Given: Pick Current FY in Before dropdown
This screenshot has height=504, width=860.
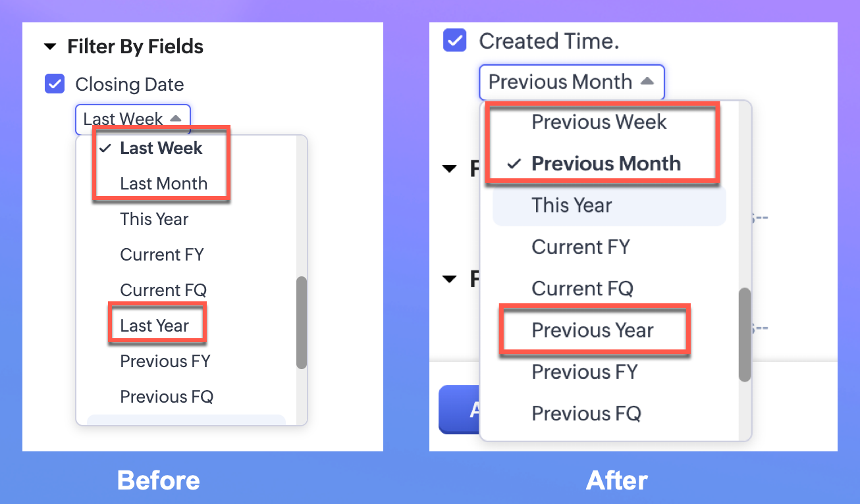Looking at the screenshot, I should tap(162, 255).
